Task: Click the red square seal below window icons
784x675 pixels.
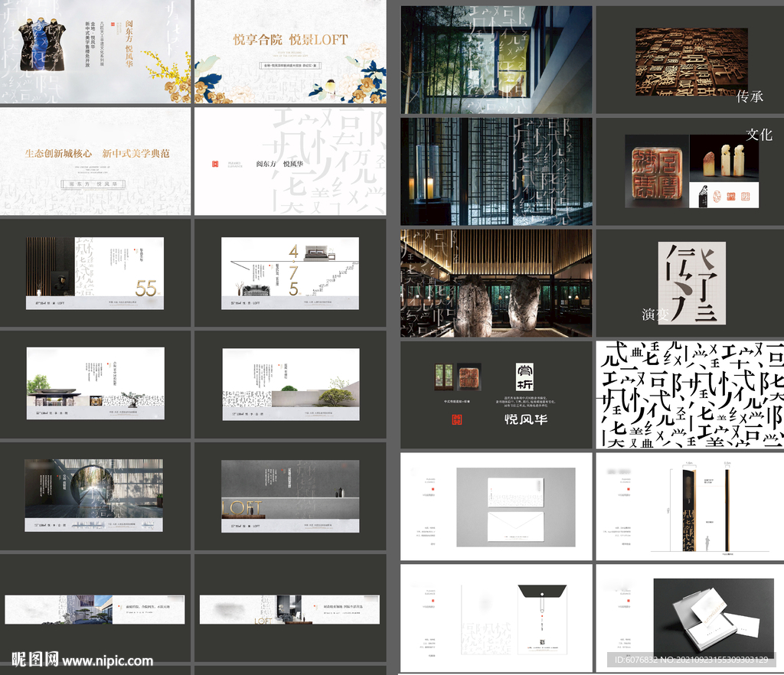Action: (457, 419)
